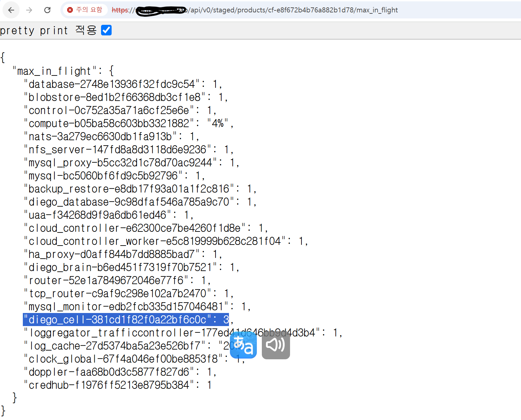This screenshot has width=521, height=420.
Task: Go back using the browser back arrow
Action: pos(11,10)
